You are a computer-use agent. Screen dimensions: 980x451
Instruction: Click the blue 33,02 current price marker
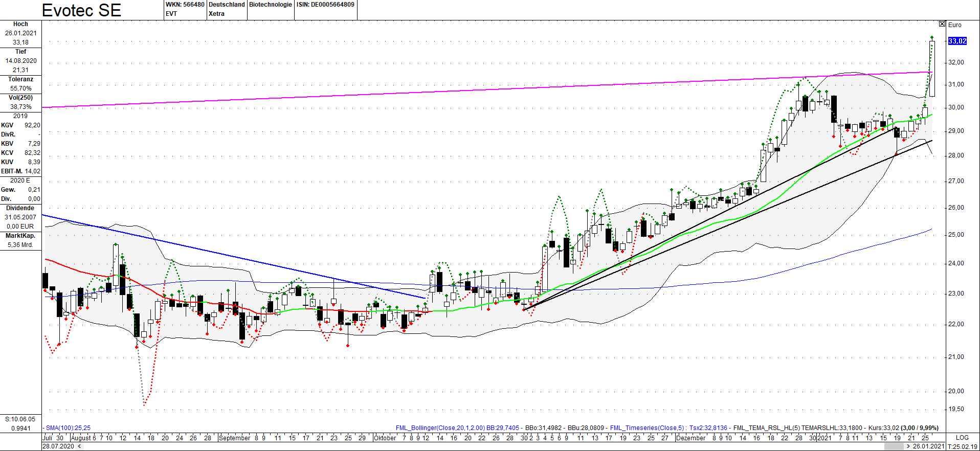pos(957,41)
